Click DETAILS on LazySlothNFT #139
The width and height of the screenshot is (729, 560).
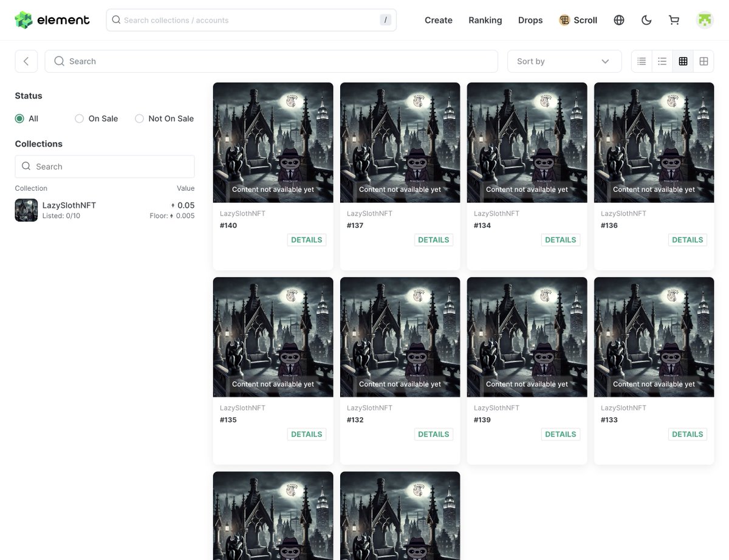click(561, 434)
